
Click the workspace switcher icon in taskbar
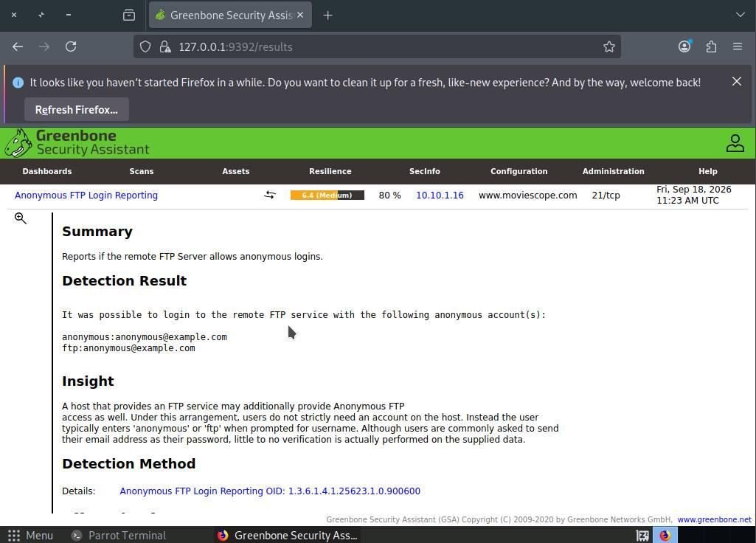coord(642,536)
